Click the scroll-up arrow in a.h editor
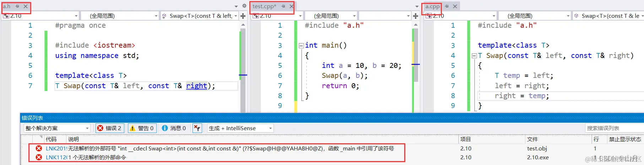 (x=243, y=25)
